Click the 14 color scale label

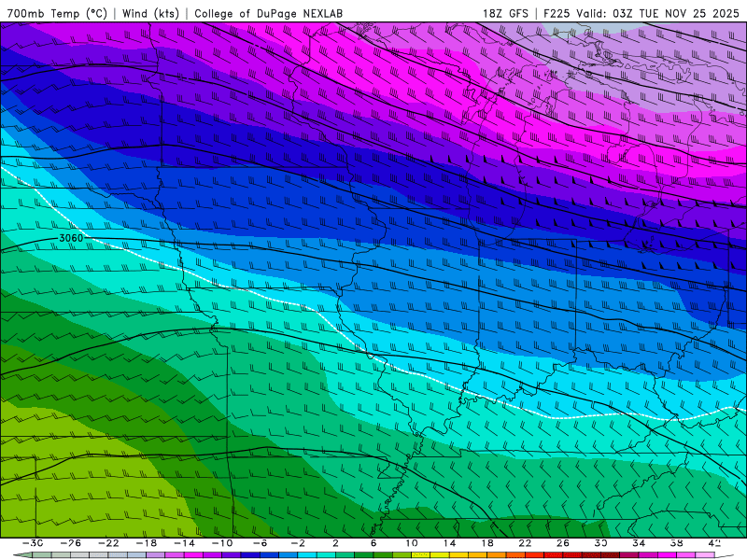pos(449,543)
